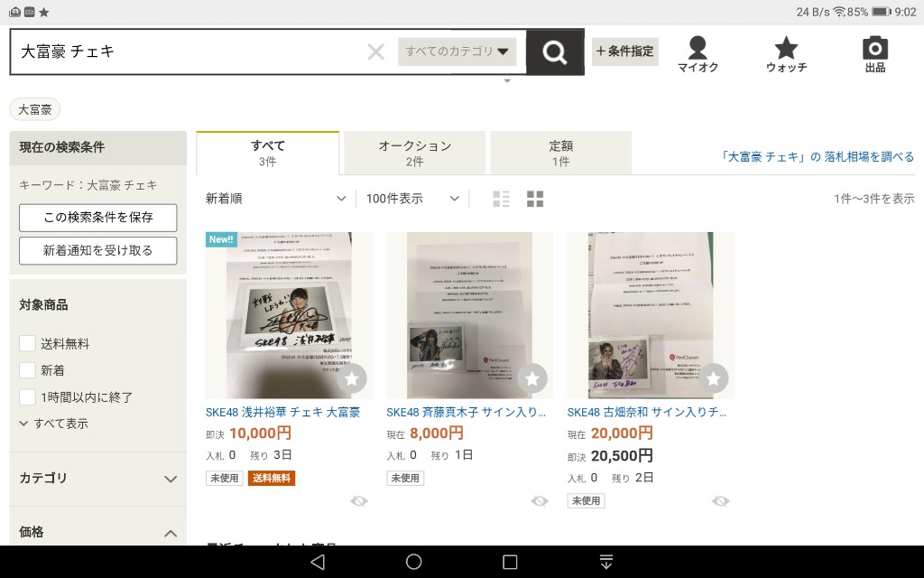Open 斉藤真木子 cheki product thumbnail
The width and height of the screenshot is (924, 578).
pos(469,315)
